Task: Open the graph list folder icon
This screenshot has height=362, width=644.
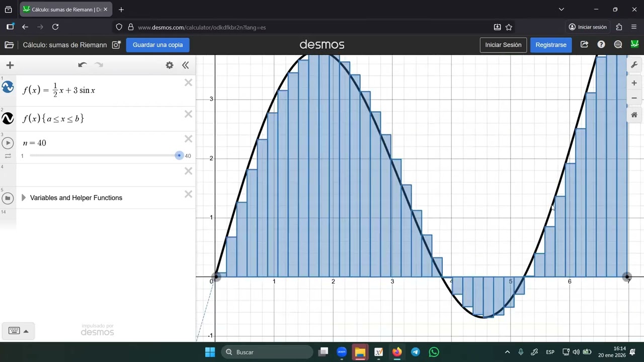Action: coord(9,45)
